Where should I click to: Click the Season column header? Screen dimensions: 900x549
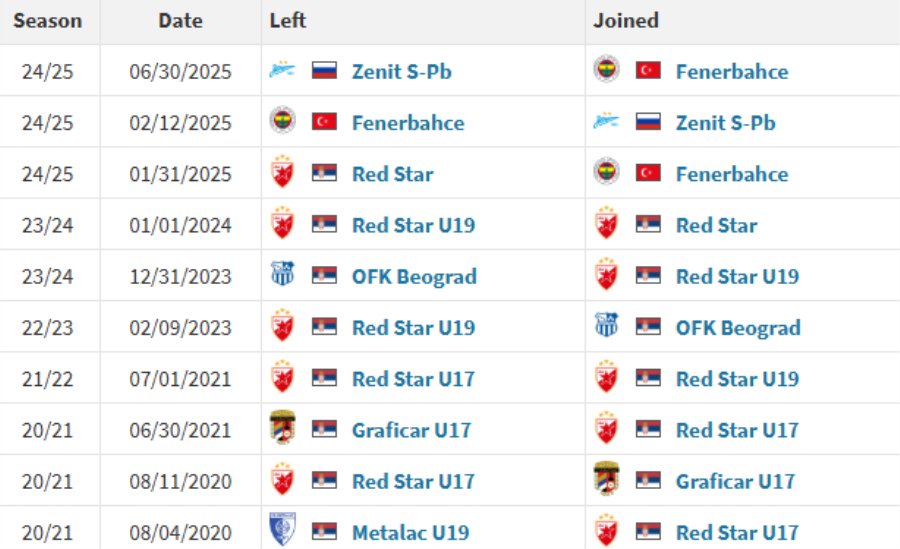tap(48, 21)
